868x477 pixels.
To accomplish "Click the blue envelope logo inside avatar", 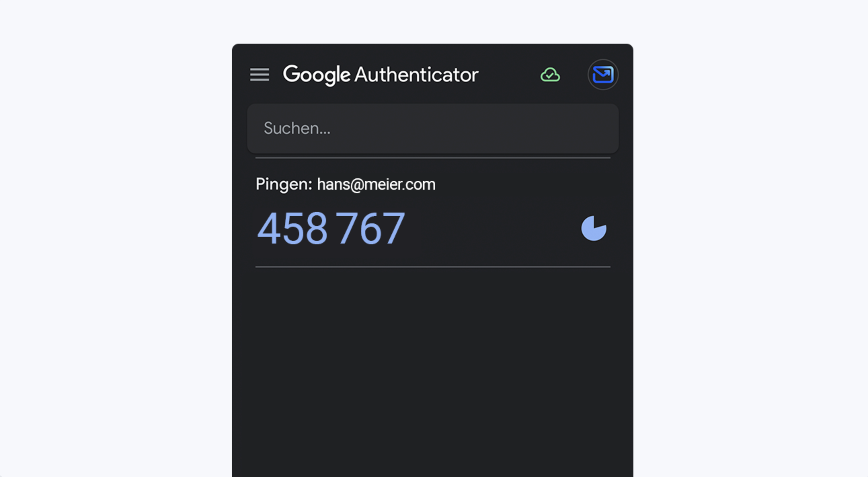I will [x=603, y=74].
